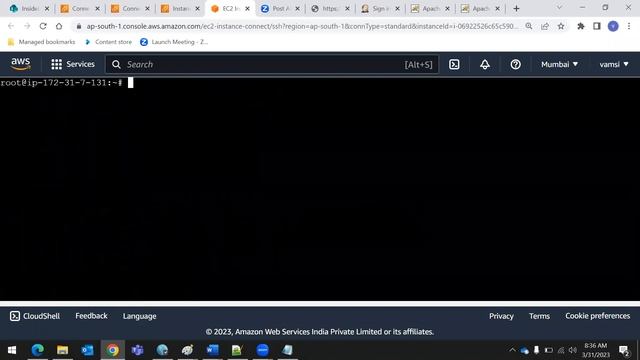Open the Content store bookmark
The width and height of the screenshot is (640, 360).
[x=108, y=42]
